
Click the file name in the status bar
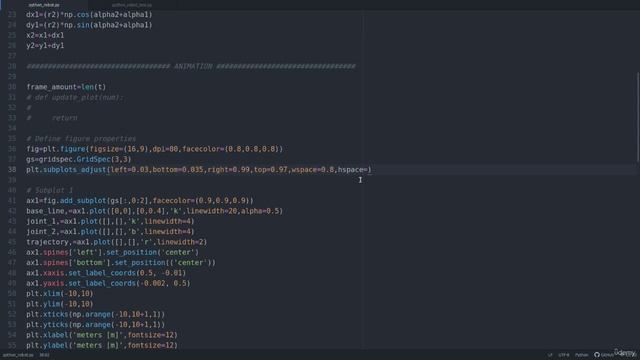point(18,355)
